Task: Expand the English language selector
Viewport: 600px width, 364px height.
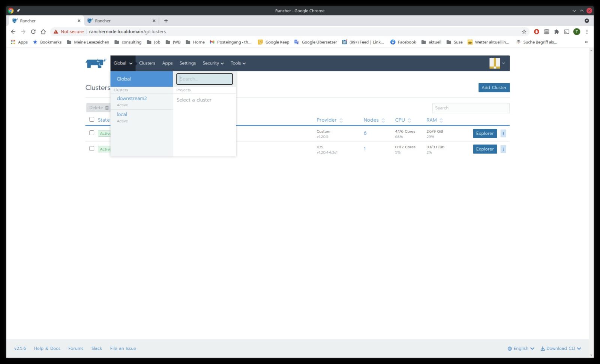Action: 520,348
